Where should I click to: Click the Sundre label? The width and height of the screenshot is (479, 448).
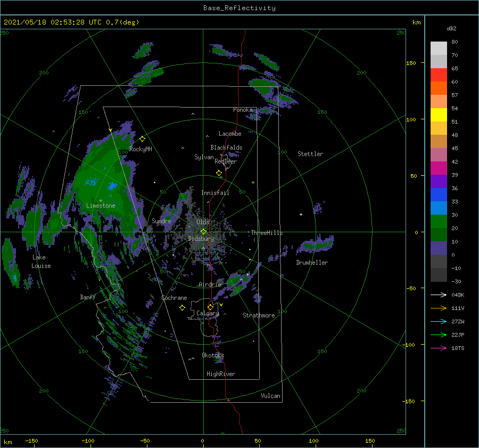coord(161,221)
